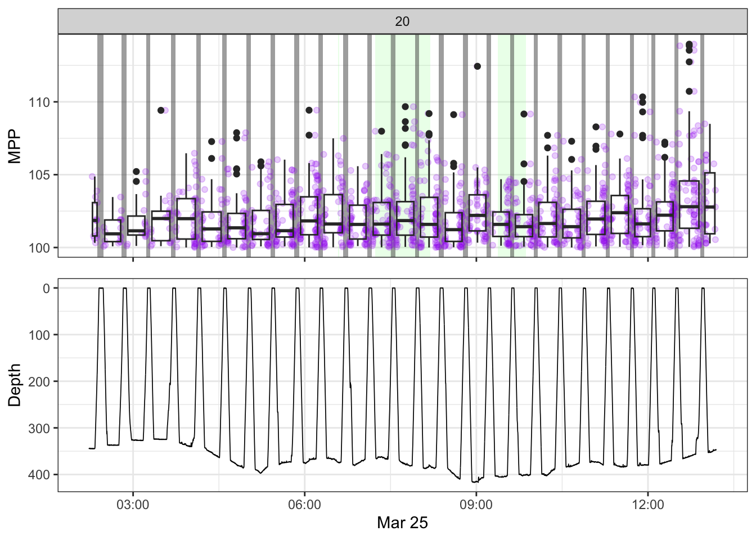Click the 0 tick on Depth axis
Viewport: 756px width, 540px height.
47,289
